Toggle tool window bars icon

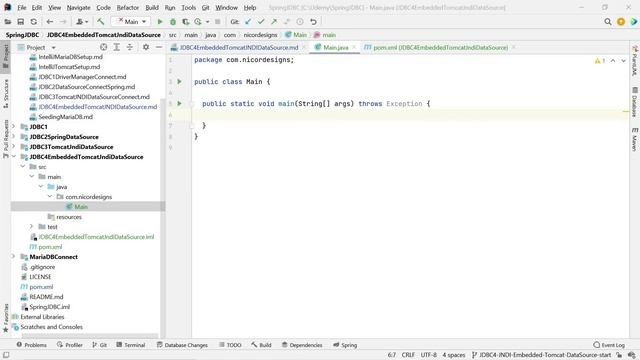coord(6,355)
